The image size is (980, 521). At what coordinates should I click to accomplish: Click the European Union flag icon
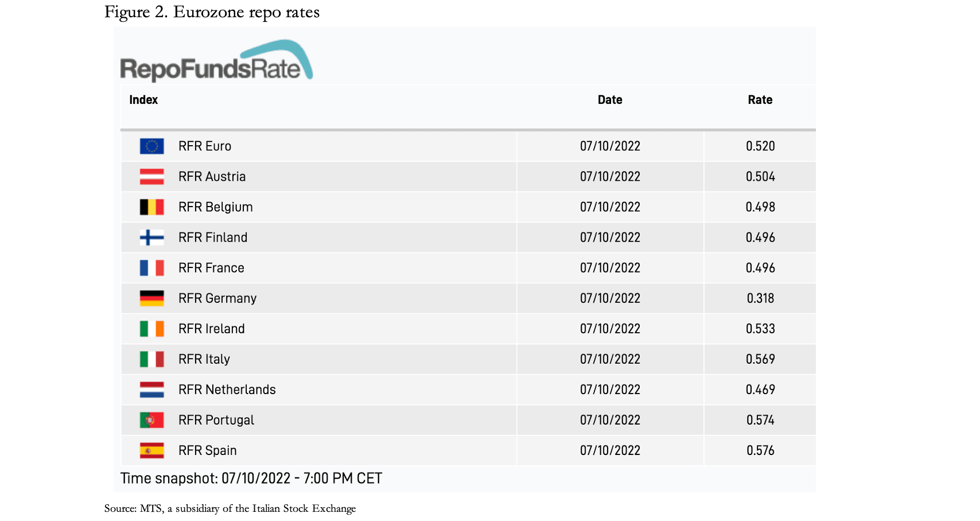pyautogui.click(x=152, y=146)
